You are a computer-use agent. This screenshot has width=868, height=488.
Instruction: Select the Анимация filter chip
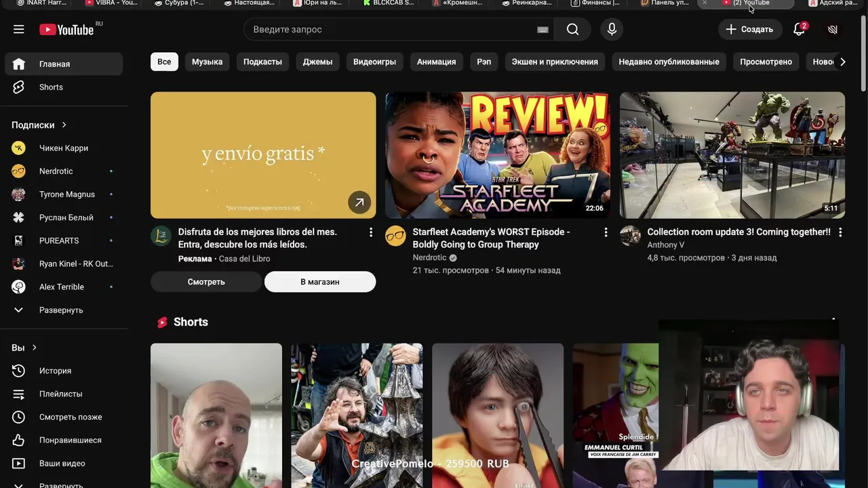click(436, 62)
